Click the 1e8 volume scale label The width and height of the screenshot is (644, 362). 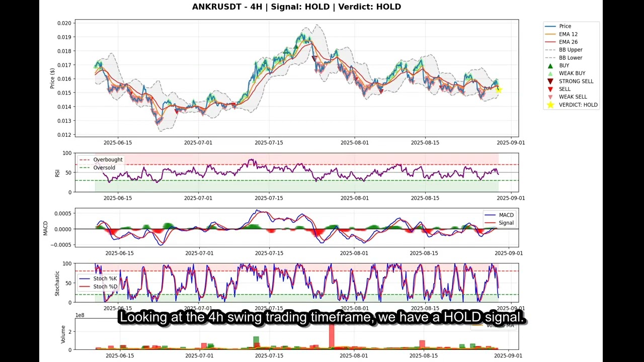point(80,316)
